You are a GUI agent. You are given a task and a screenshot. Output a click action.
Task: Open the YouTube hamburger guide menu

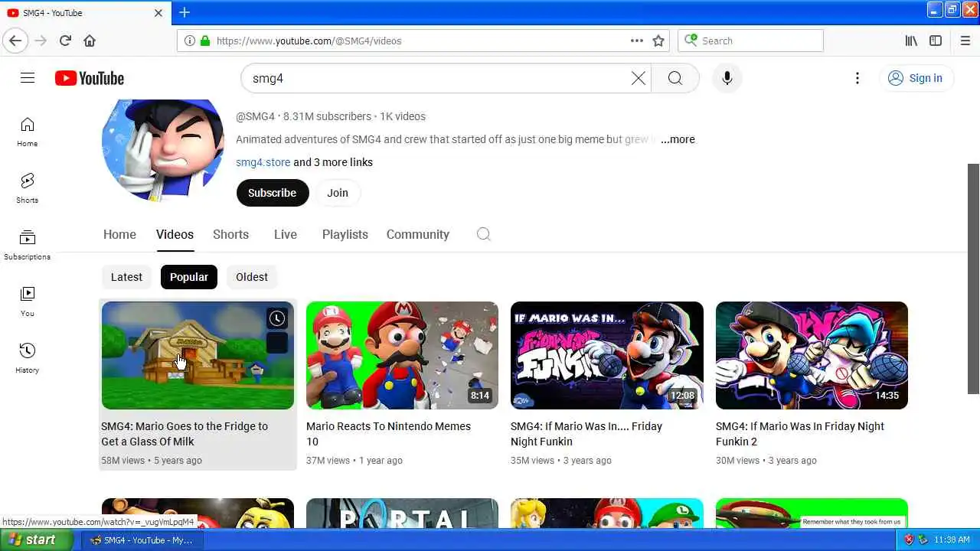(28, 78)
